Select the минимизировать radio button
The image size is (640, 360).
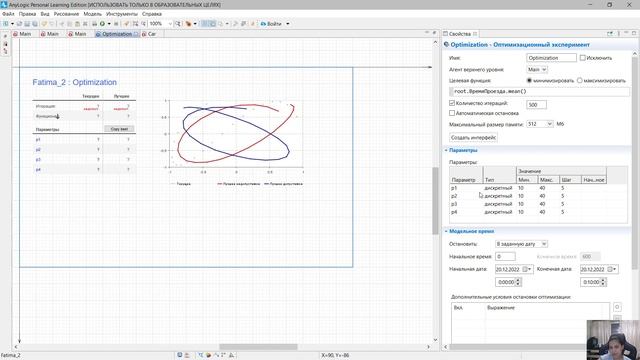pos(529,80)
